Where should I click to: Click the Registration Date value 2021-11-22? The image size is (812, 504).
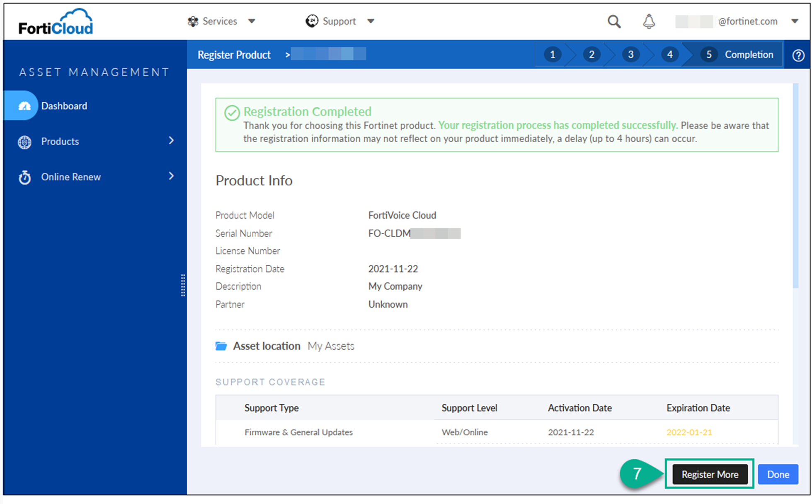click(393, 269)
